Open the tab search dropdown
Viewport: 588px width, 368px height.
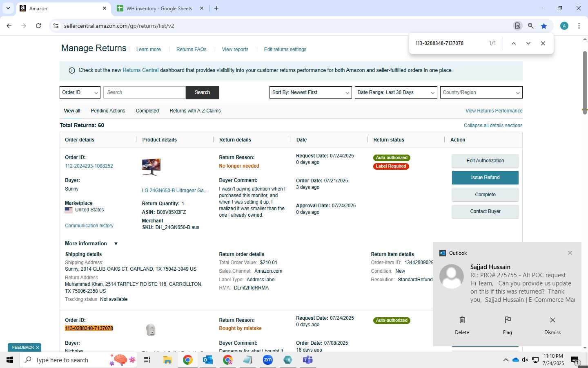coord(8,8)
